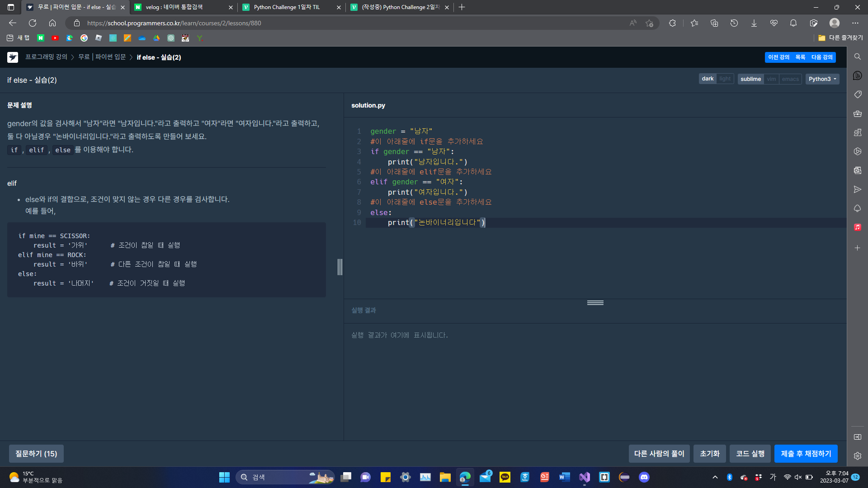Open the browser extensions icon
The height and width of the screenshot is (488, 868).
pyautogui.click(x=672, y=23)
